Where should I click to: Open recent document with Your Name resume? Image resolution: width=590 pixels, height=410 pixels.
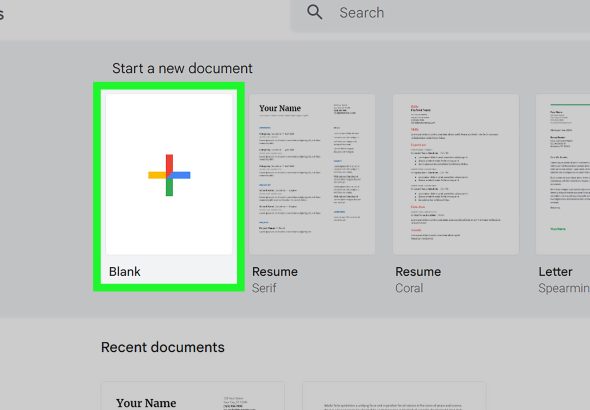pyautogui.click(x=193, y=396)
